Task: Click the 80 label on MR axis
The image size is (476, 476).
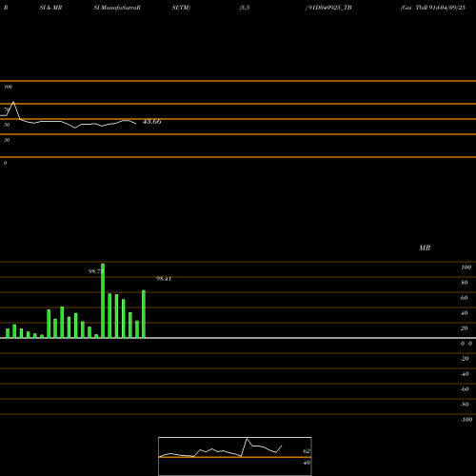Action: tap(465, 283)
